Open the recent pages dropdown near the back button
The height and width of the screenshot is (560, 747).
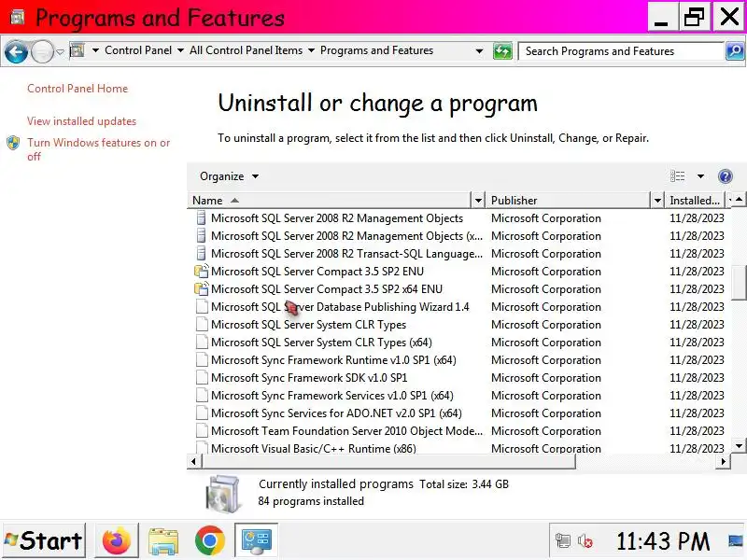60,51
